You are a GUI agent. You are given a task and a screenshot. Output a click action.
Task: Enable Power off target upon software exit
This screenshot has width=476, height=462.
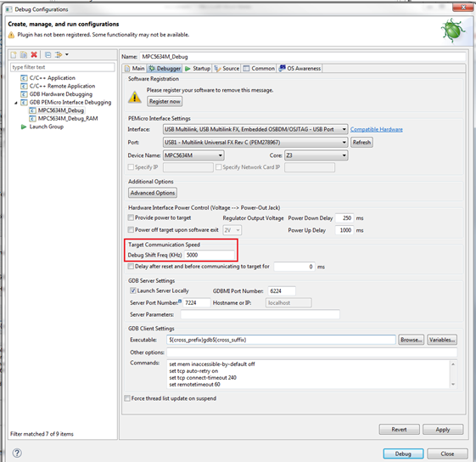pos(131,230)
